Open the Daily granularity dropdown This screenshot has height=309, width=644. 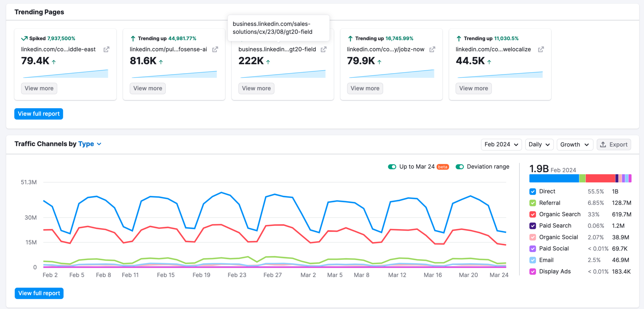539,144
